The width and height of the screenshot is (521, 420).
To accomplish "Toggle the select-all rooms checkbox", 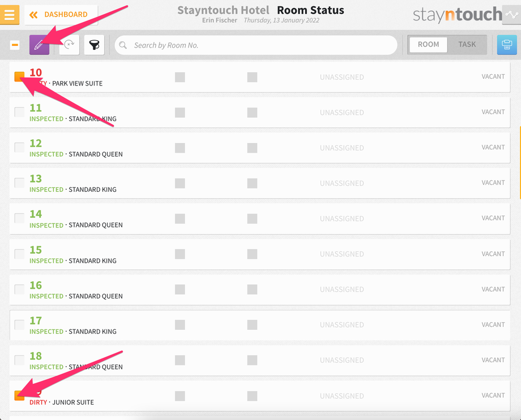I will pyautogui.click(x=15, y=45).
